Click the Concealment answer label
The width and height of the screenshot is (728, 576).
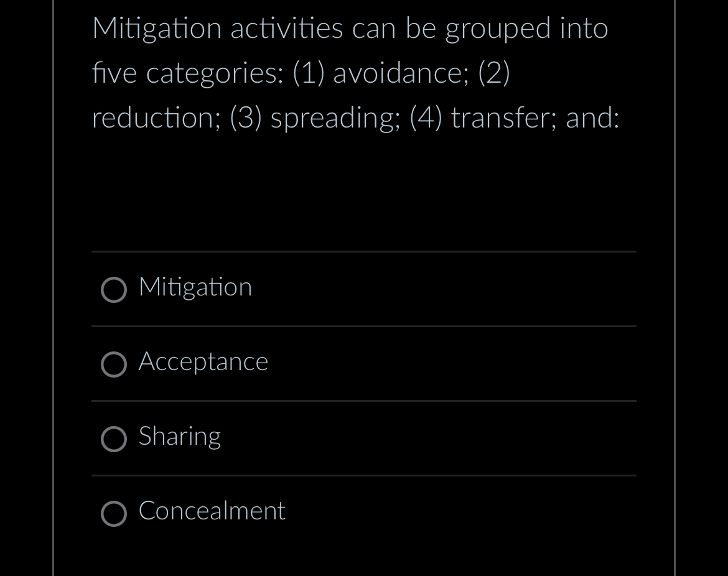212,511
